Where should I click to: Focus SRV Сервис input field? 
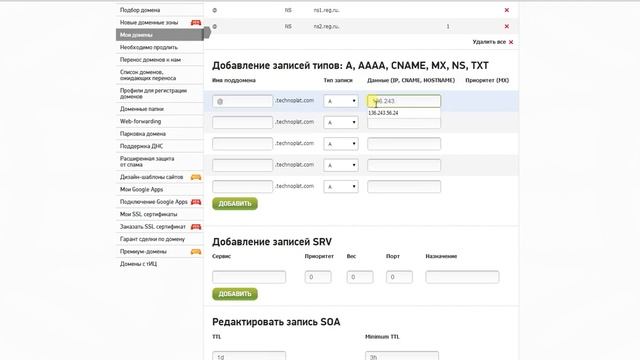click(249, 277)
